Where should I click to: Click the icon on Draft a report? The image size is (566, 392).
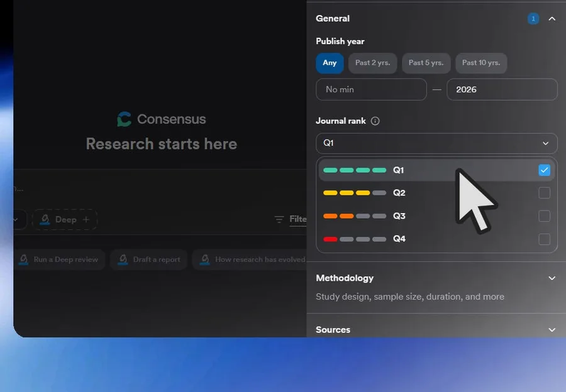click(123, 259)
